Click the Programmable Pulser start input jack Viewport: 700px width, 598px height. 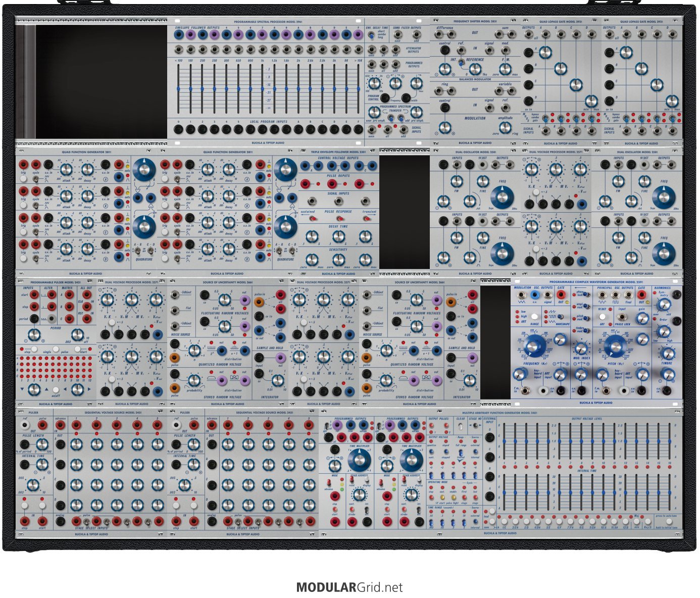(34, 294)
